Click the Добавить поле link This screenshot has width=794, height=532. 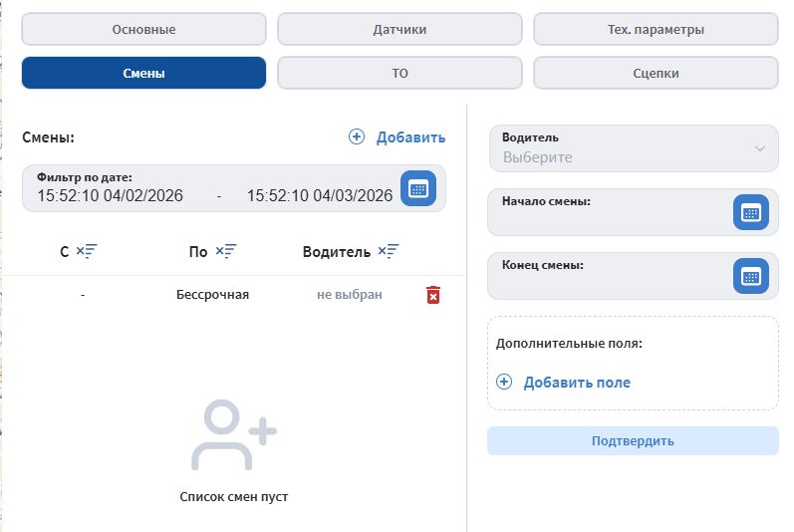click(577, 383)
